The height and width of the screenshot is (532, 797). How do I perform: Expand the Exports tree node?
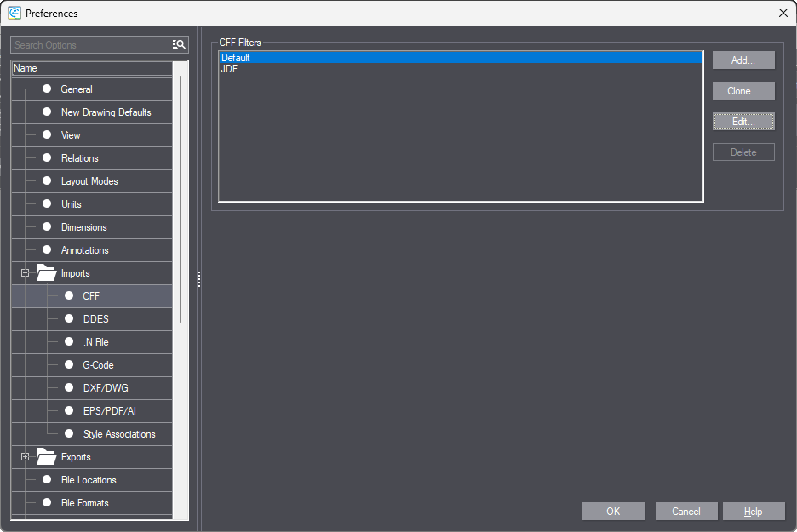pyautogui.click(x=25, y=457)
